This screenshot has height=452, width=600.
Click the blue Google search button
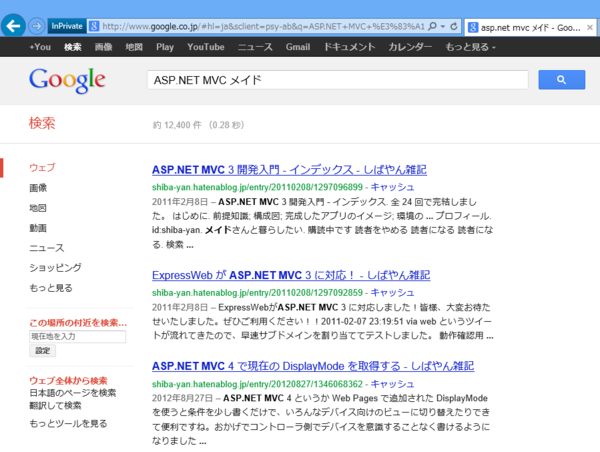click(x=561, y=80)
